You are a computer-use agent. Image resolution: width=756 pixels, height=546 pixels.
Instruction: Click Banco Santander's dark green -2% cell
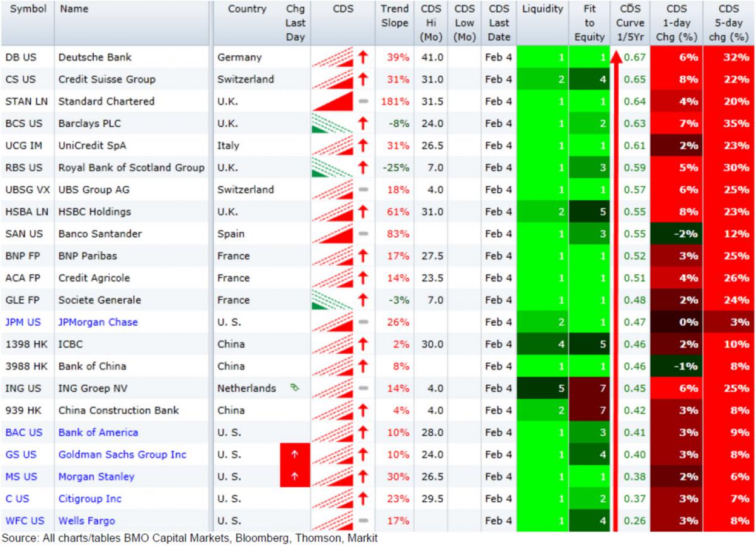coord(676,234)
